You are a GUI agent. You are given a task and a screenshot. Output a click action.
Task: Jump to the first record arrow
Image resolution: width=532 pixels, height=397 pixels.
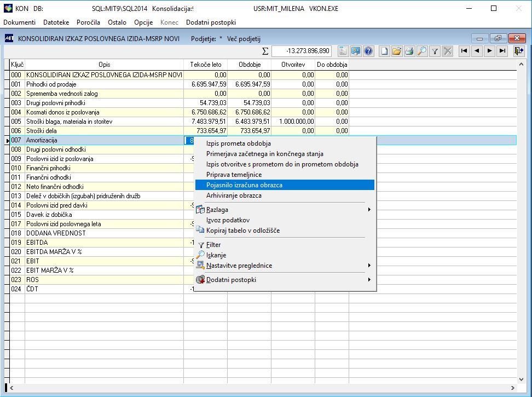point(464,51)
